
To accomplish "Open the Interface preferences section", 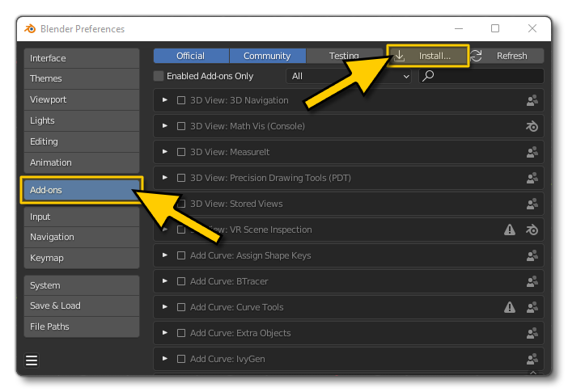I will pos(82,58).
